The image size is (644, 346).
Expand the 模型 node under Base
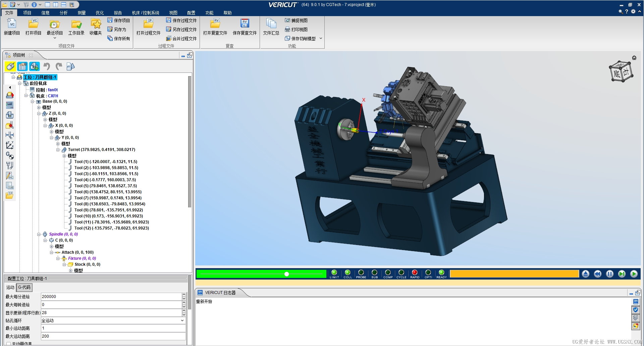[x=39, y=107]
